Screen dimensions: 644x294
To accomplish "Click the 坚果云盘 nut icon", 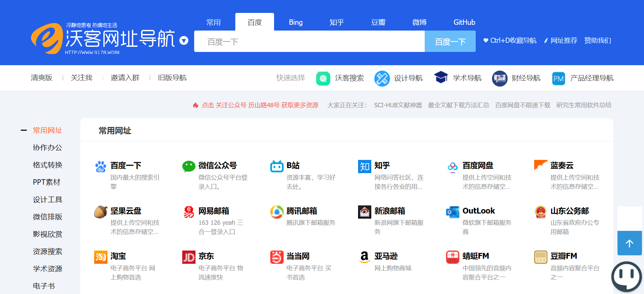I will [x=101, y=212].
